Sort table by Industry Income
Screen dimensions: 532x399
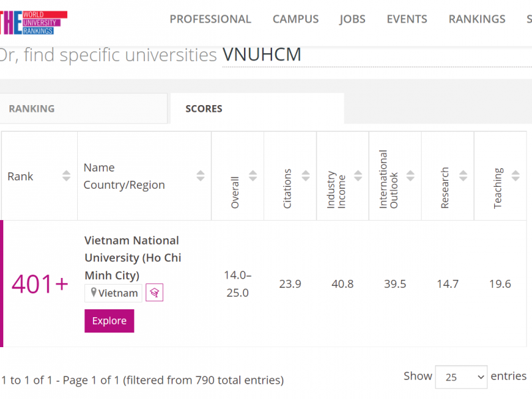coord(358,176)
